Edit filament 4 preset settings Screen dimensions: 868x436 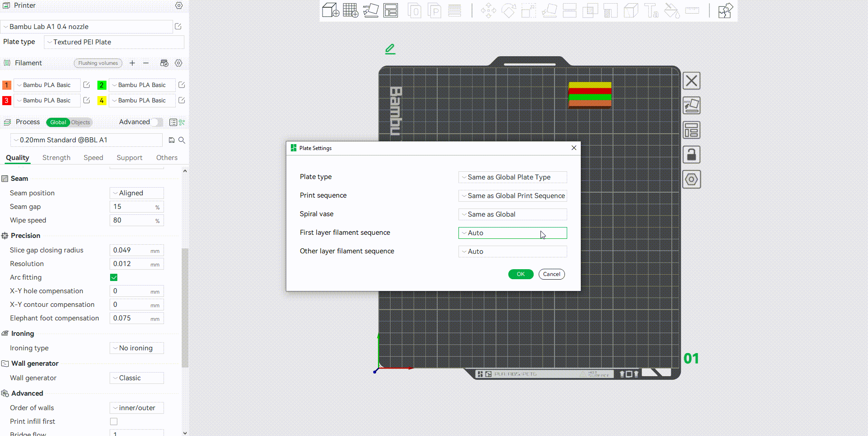(182, 100)
